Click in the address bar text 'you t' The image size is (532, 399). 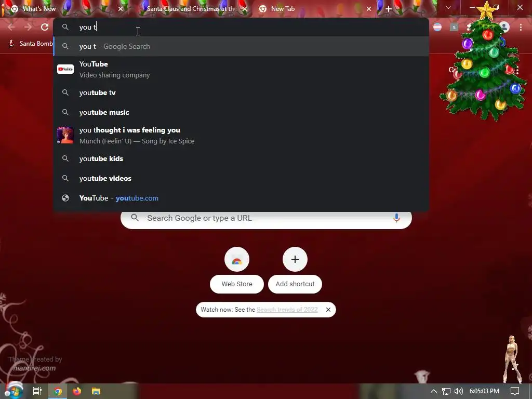pyautogui.click(x=87, y=27)
